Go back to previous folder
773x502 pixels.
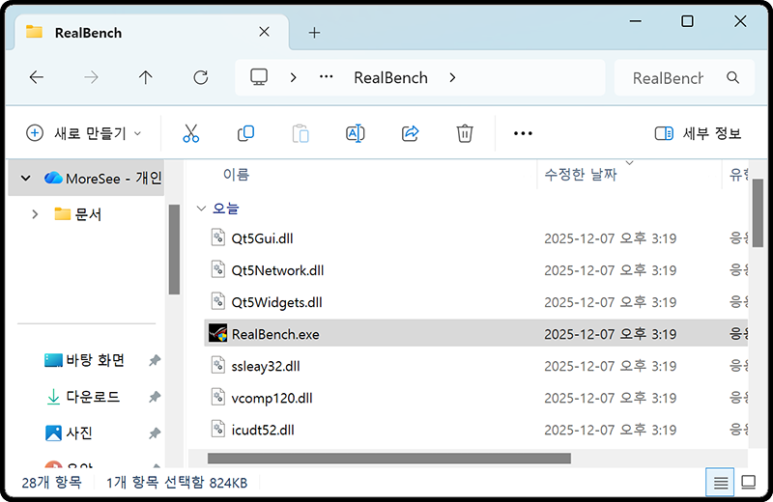pyautogui.click(x=36, y=77)
